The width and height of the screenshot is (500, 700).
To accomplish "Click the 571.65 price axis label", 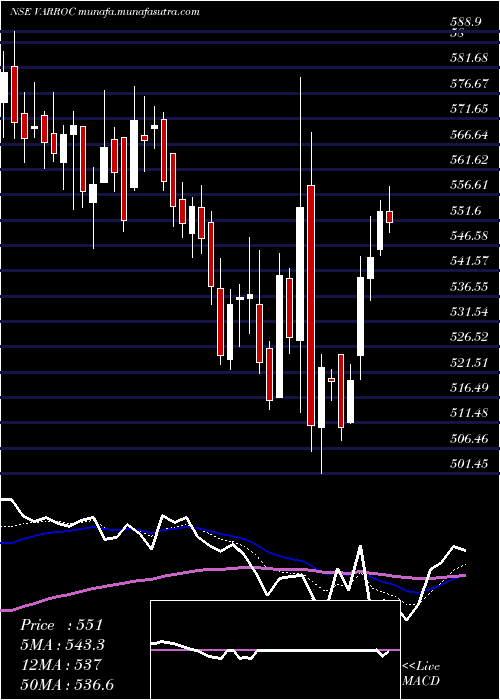I will tap(469, 108).
